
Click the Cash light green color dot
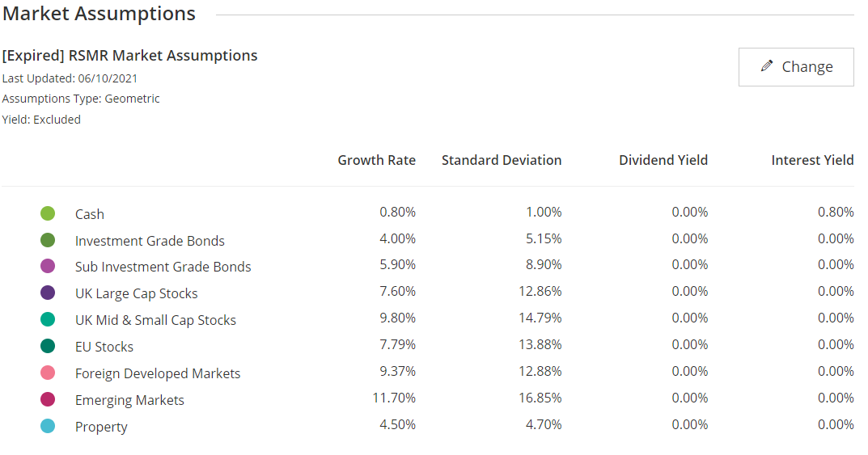coord(48,213)
